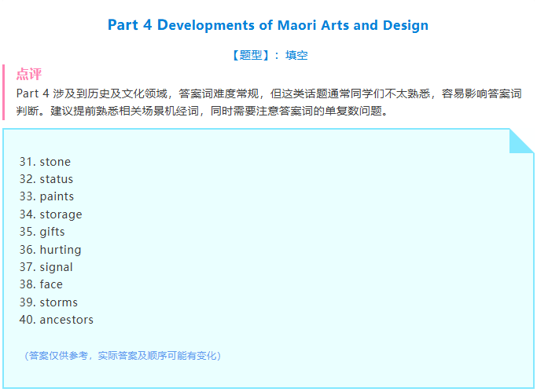Select answer 31 'stone'
This screenshot has height=392, width=537.
tap(45, 162)
